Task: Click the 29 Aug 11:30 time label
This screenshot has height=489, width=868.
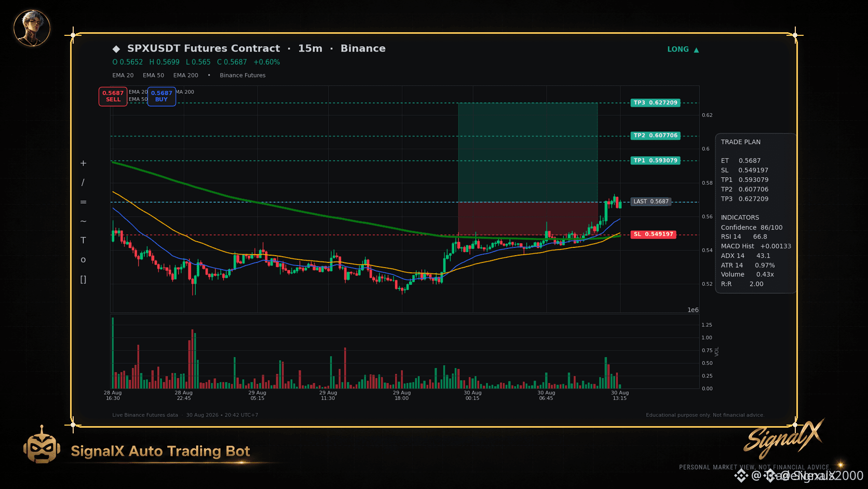Action: pyautogui.click(x=328, y=395)
